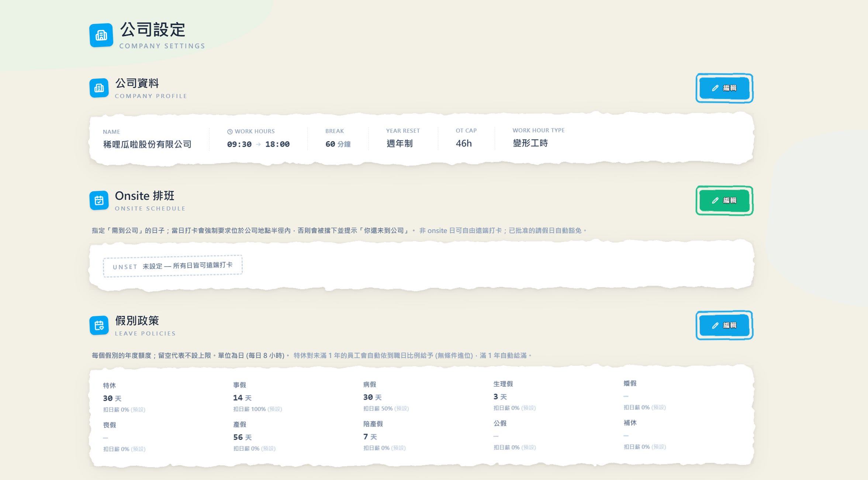Edit the 假別政策 leave policies section
The image size is (868, 480).
pyautogui.click(x=725, y=325)
